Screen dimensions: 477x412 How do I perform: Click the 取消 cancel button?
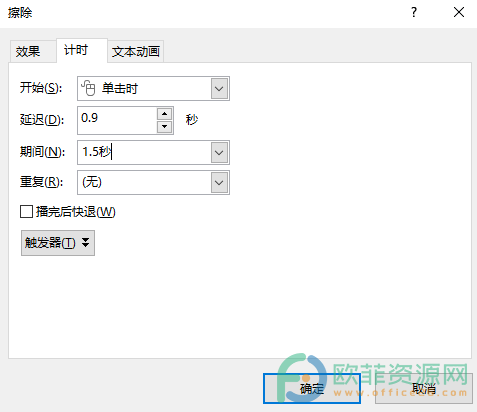tap(424, 388)
